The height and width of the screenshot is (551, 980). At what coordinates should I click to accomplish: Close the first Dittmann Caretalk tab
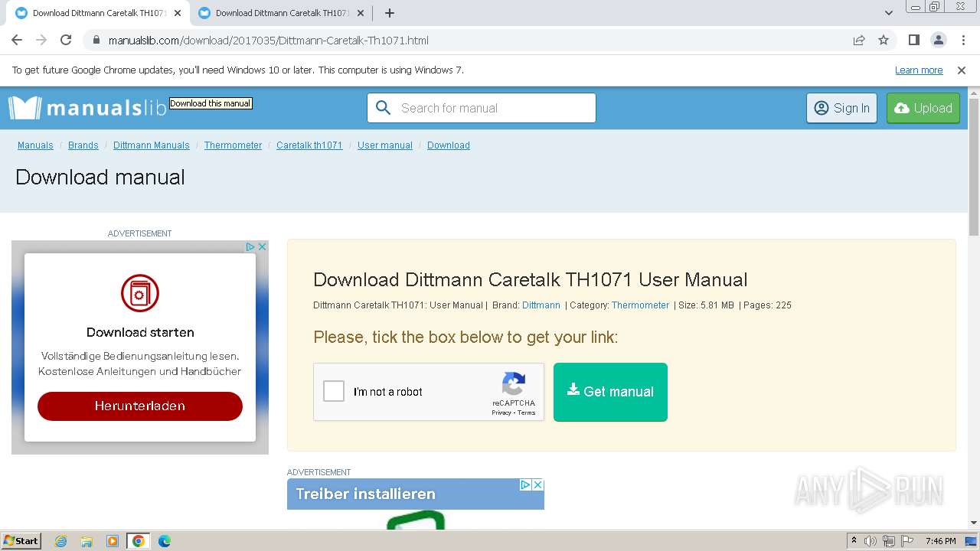(178, 13)
